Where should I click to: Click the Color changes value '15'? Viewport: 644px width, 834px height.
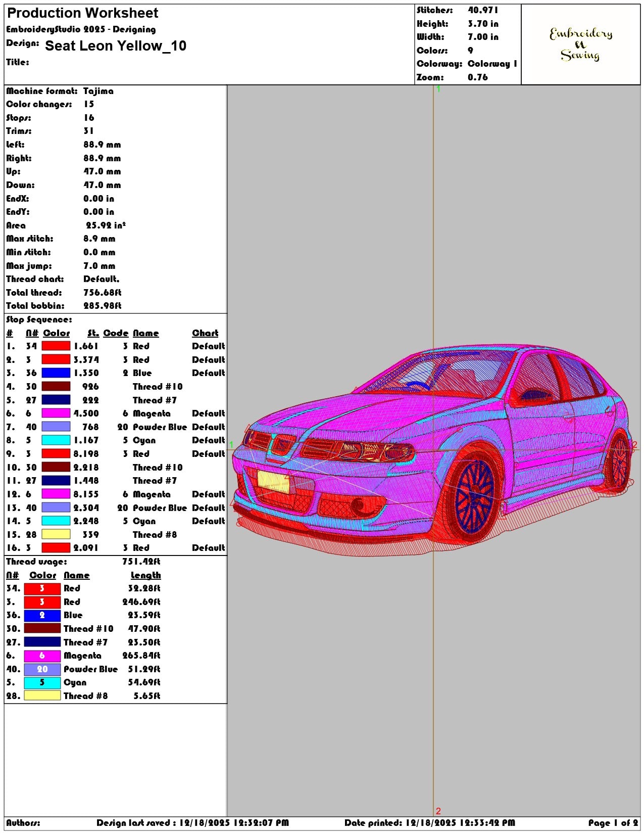89,104
